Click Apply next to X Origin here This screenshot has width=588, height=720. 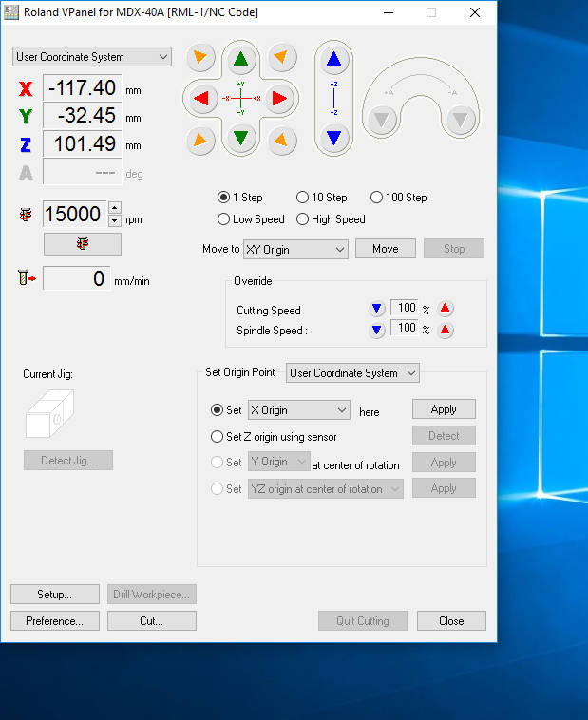coord(444,409)
